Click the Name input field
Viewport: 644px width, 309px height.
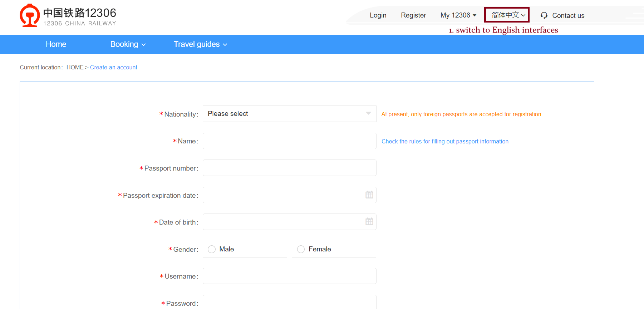point(289,141)
